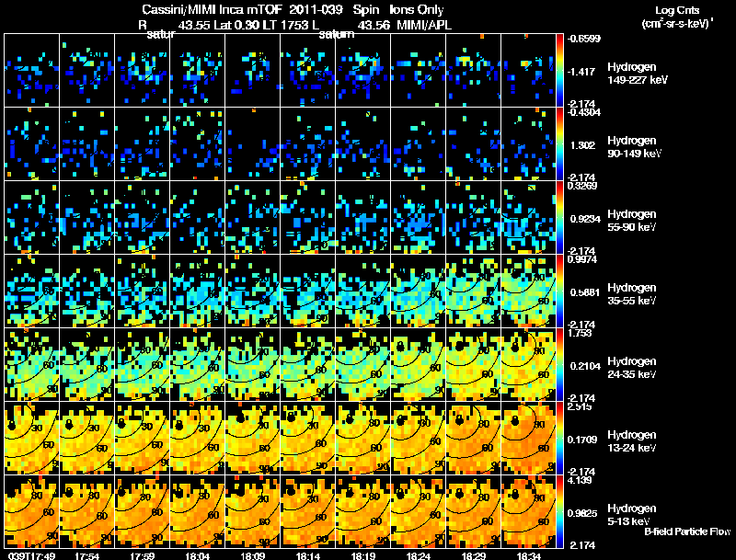This screenshot has width=736, height=560.
Task: Click the 'Lat 0.30' latitude value
Action: point(236,25)
